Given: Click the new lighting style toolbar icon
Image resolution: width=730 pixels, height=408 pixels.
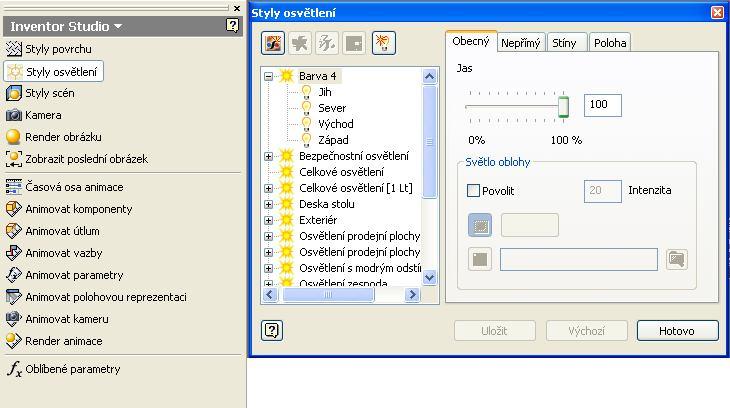Looking at the screenshot, I should click(x=273, y=43).
